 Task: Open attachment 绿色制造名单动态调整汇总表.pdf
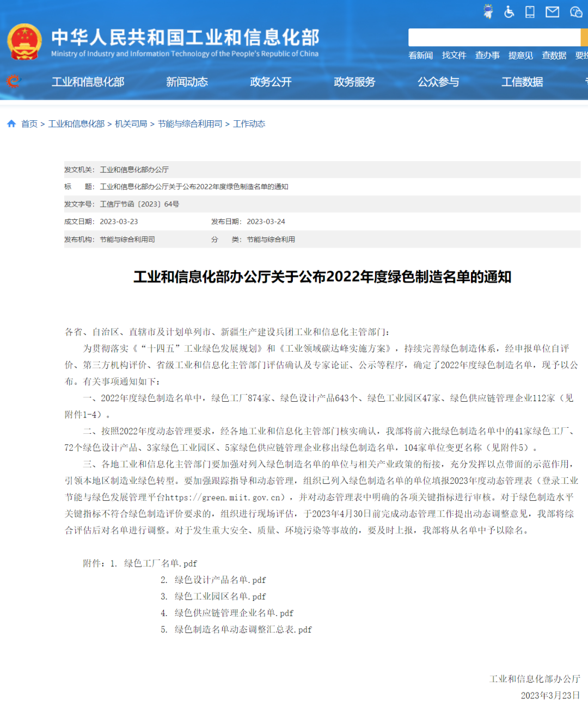click(x=243, y=629)
